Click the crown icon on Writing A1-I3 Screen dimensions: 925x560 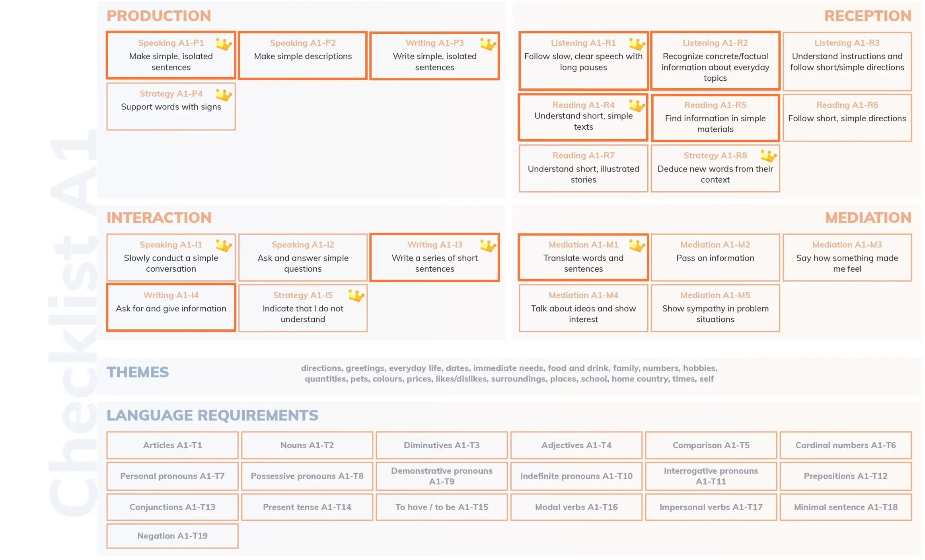488,246
